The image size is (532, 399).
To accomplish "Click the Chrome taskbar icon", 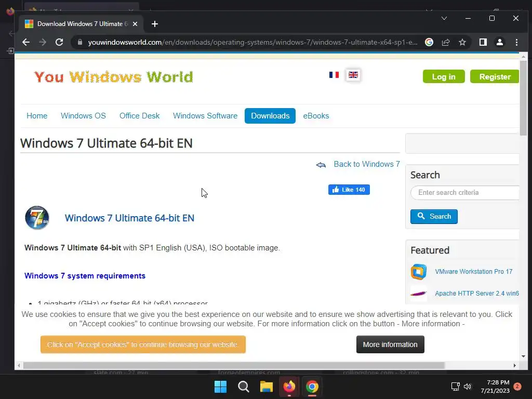I will tap(312, 387).
